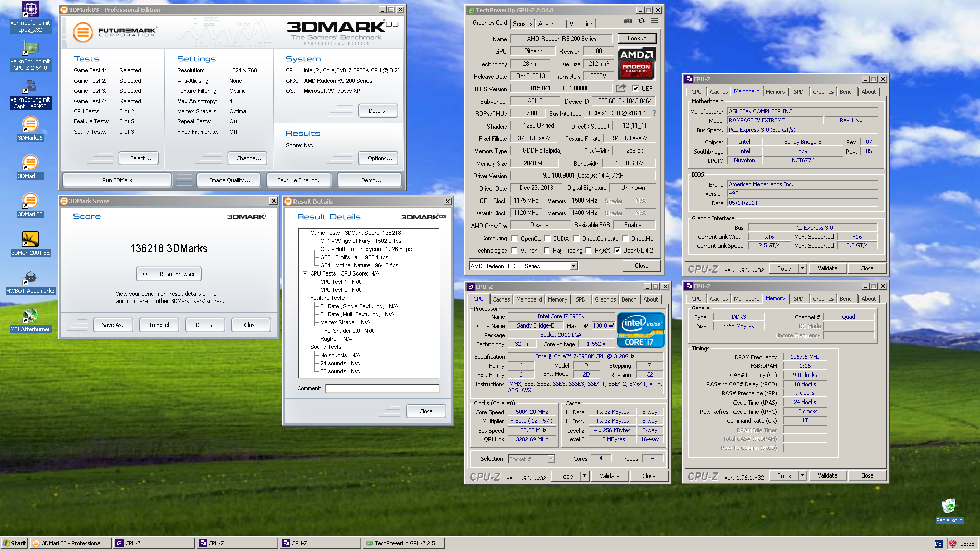Collapse the Sound Tests tree node
The height and width of the screenshot is (551, 980).
click(x=305, y=347)
